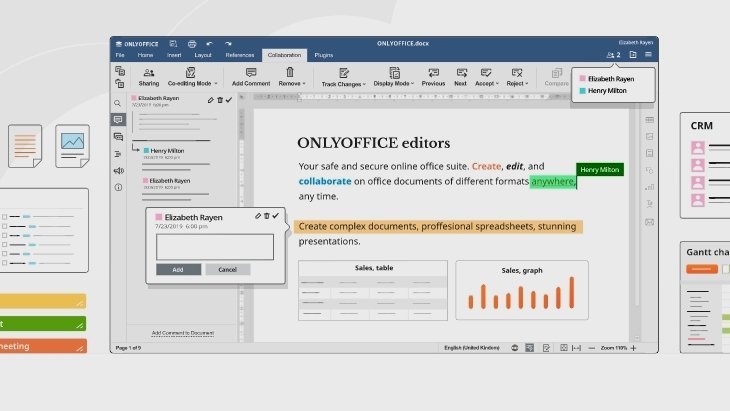Click the fit to width icon

point(576,348)
